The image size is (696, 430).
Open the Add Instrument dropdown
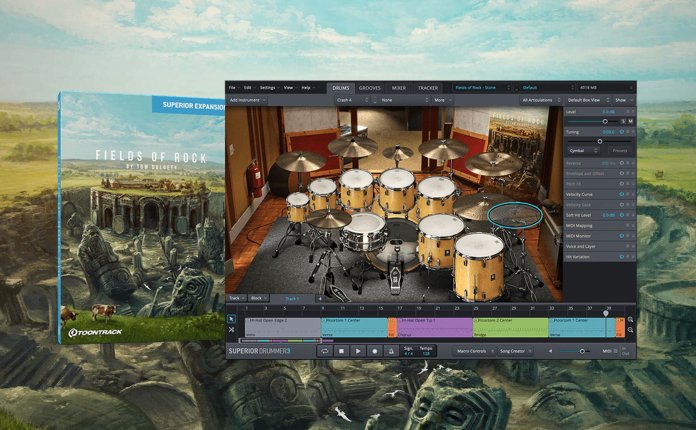248,100
